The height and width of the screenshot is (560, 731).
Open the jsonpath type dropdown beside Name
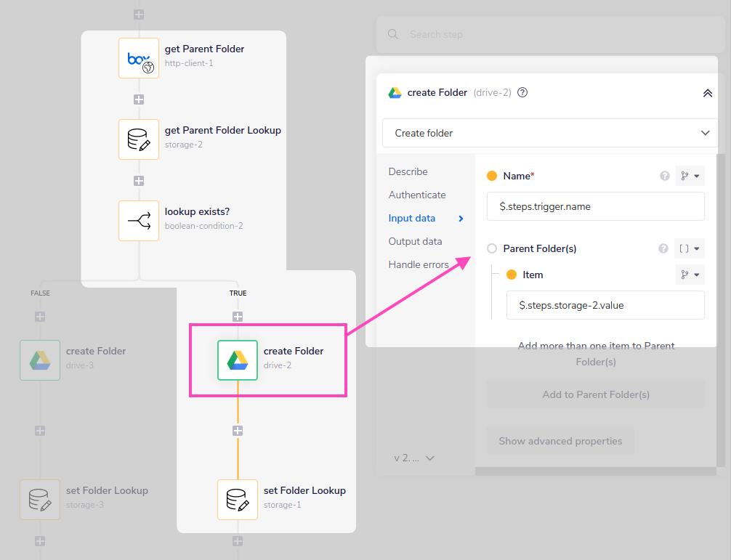(x=690, y=175)
